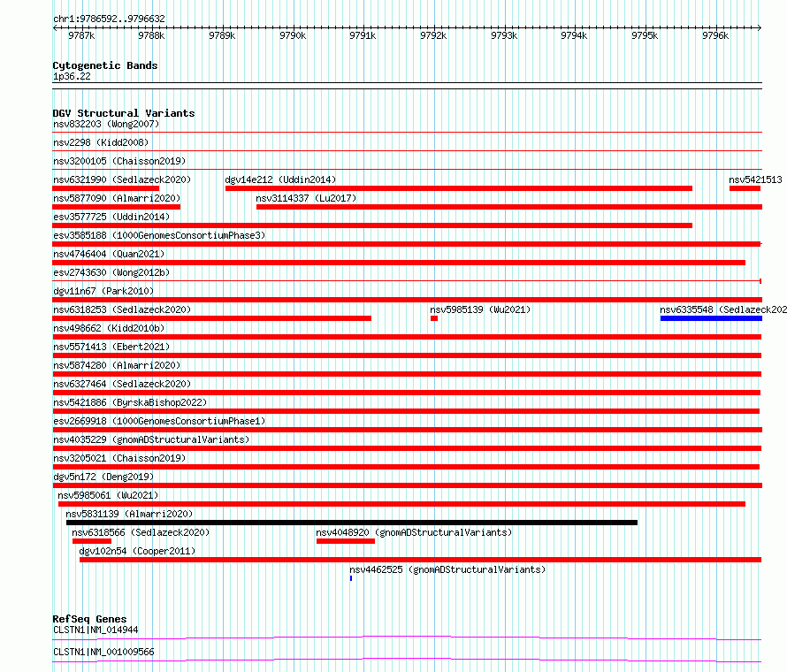This screenshot has height=672, width=787.
Task: Click CLSTN1|NM_014944 gene label
Action: pyautogui.click(x=96, y=630)
